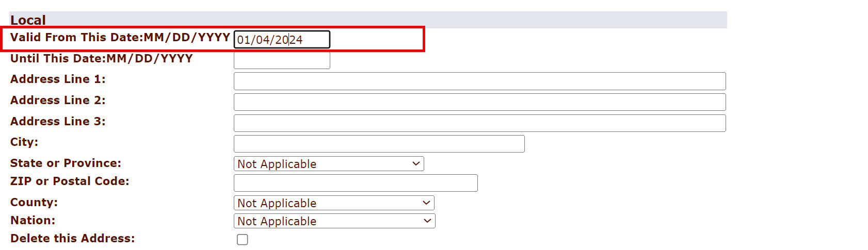
Task: Open the Nation combo box
Action: tap(334, 221)
